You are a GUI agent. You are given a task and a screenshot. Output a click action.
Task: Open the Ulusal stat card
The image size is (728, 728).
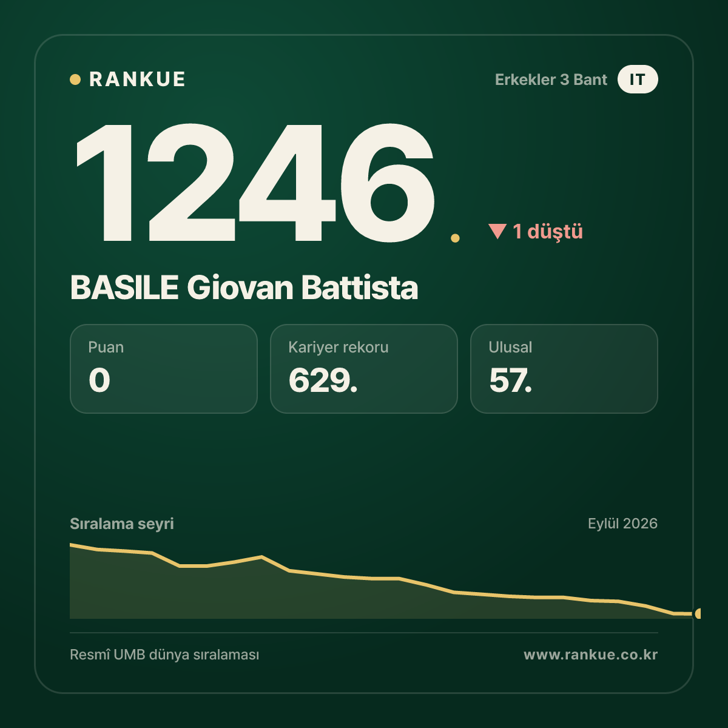(564, 369)
